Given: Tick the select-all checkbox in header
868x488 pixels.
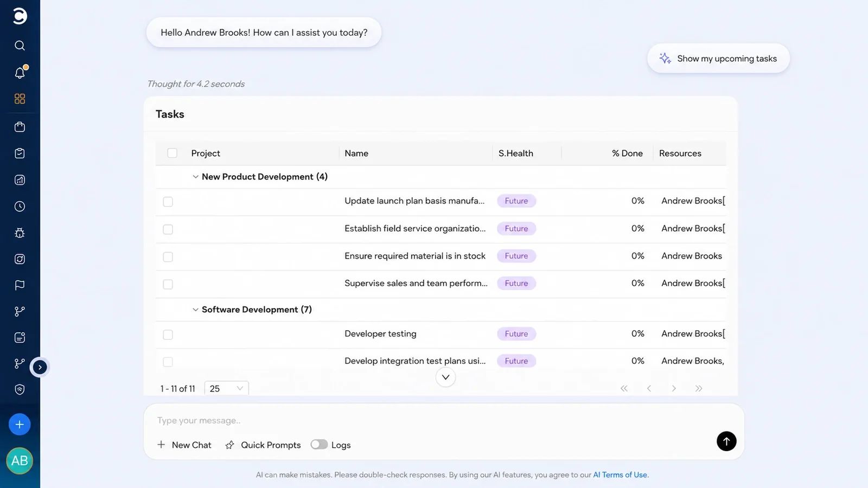Looking at the screenshot, I should click(173, 153).
